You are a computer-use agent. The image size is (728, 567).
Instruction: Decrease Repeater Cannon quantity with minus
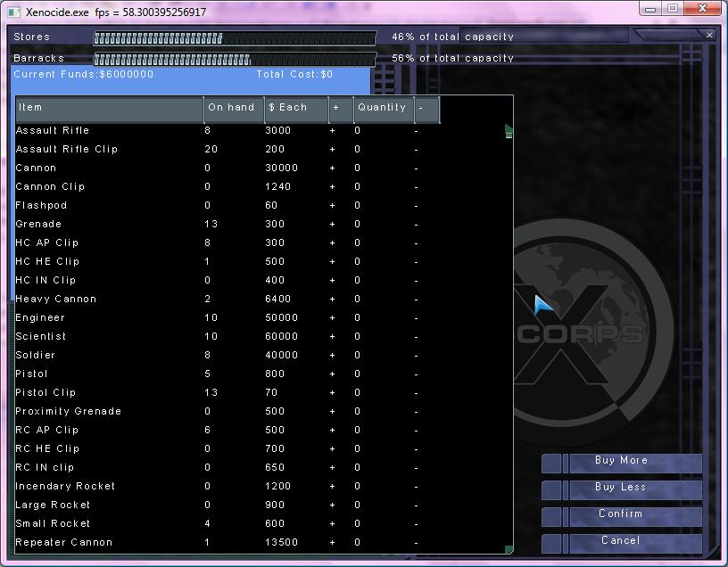click(416, 542)
